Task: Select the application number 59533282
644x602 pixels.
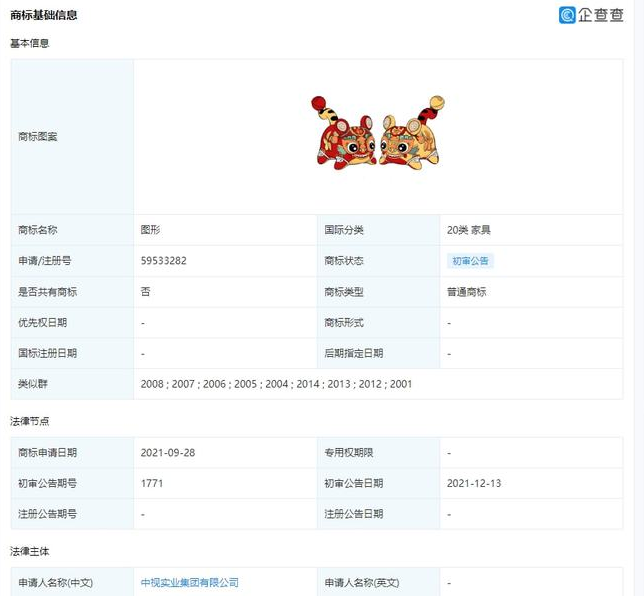Action: pos(163,261)
